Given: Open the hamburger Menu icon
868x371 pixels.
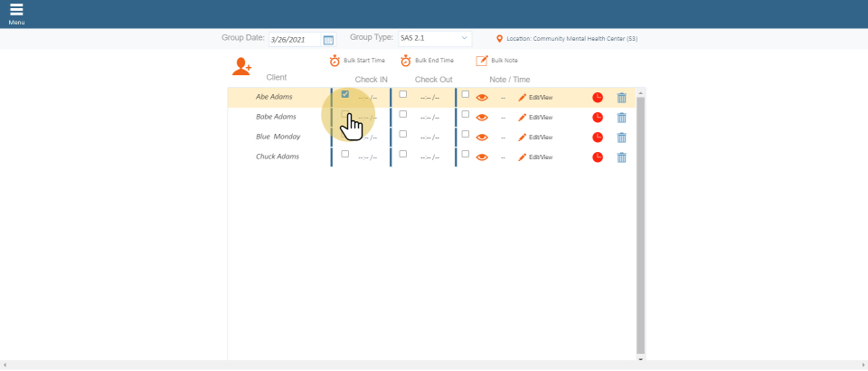Looking at the screenshot, I should 16,11.
